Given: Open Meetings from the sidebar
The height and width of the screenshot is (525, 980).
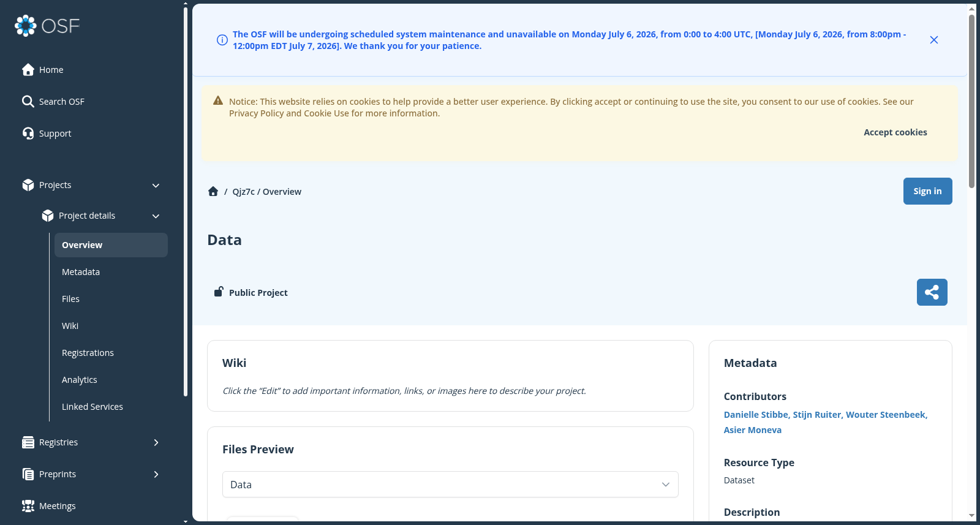Looking at the screenshot, I should (58, 506).
